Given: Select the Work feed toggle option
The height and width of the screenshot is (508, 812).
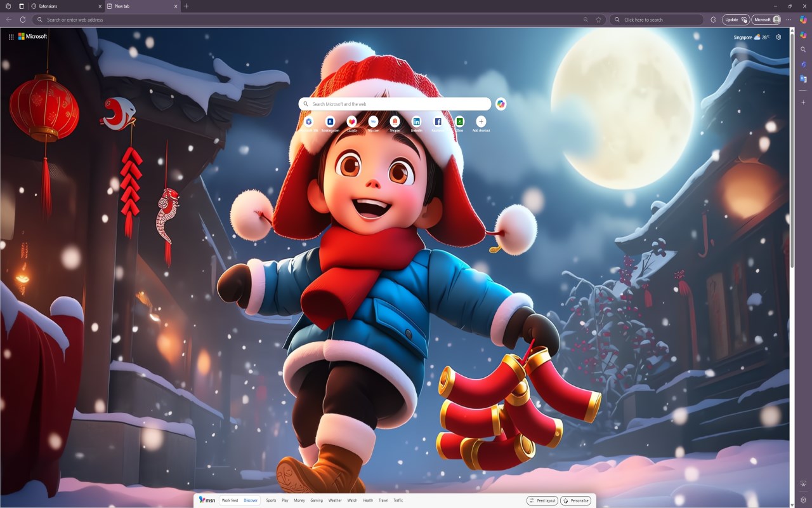Looking at the screenshot, I should coord(230,500).
